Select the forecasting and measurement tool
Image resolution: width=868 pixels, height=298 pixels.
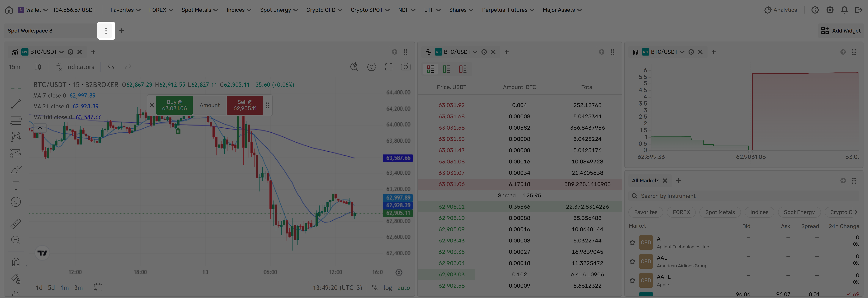point(16,153)
